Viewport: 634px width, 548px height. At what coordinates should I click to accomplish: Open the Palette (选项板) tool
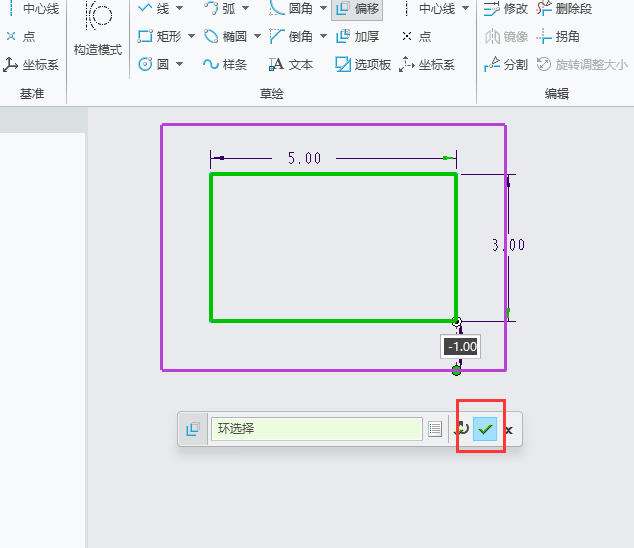[x=363, y=64]
